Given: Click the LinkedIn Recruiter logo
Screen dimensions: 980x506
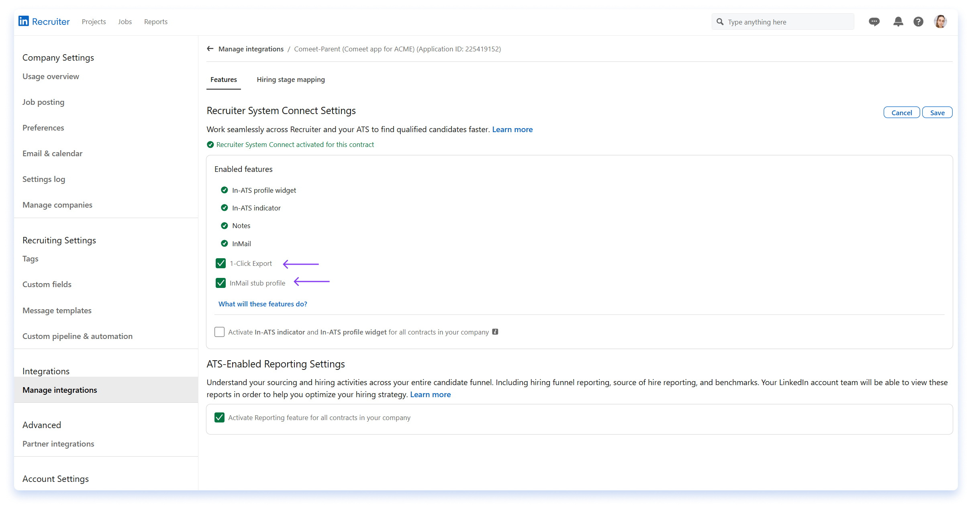Looking at the screenshot, I should point(44,21).
